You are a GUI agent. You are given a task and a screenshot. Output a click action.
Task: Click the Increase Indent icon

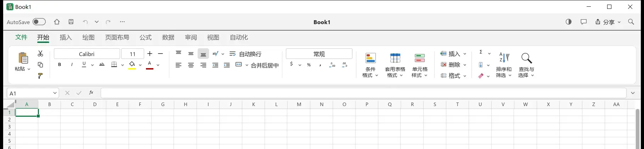(x=227, y=65)
